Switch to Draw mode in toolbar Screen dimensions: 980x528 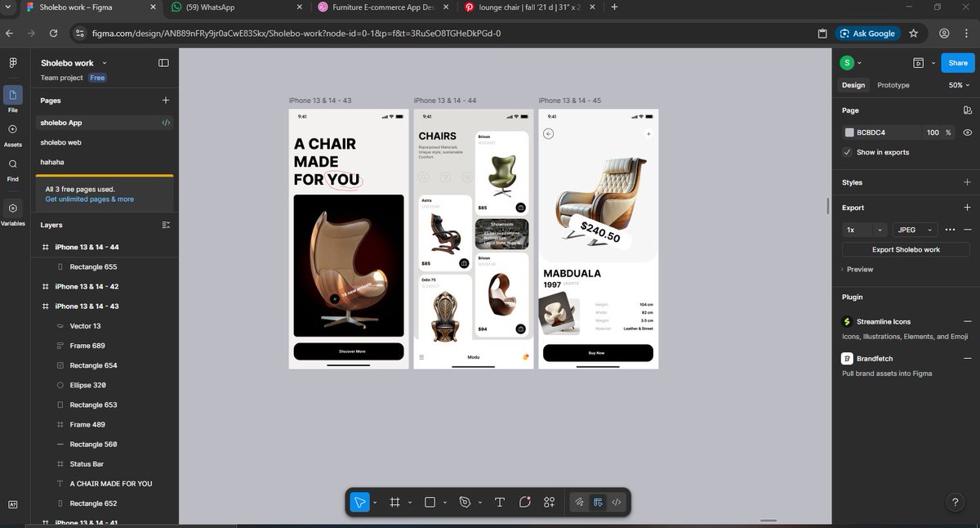click(579, 502)
